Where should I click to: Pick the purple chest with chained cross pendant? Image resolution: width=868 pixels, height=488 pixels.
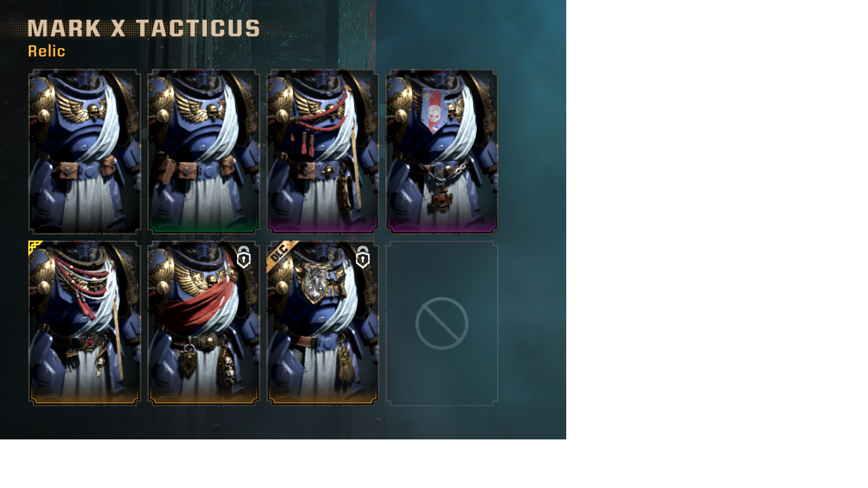[x=442, y=151]
